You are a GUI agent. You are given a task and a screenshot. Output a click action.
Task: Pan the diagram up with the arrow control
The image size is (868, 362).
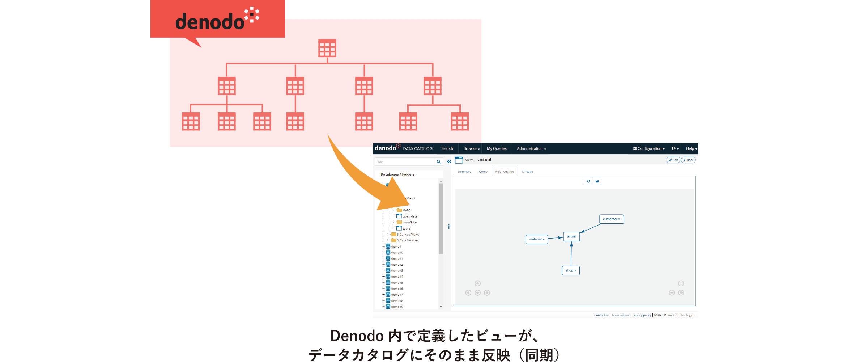[477, 283]
